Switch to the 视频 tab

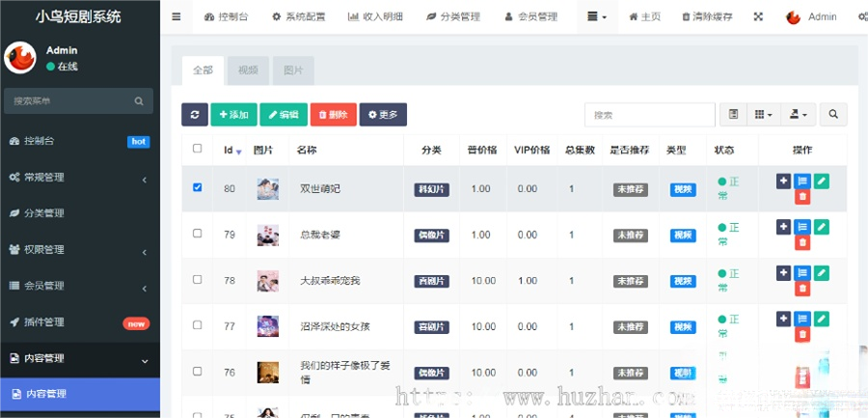pyautogui.click(x=248, y=70)
